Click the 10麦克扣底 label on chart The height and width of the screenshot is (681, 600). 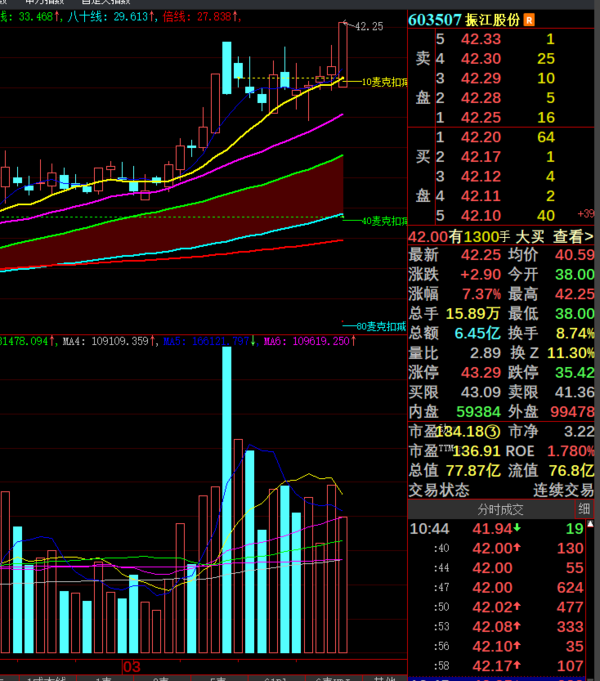click(x=383, y=81)
